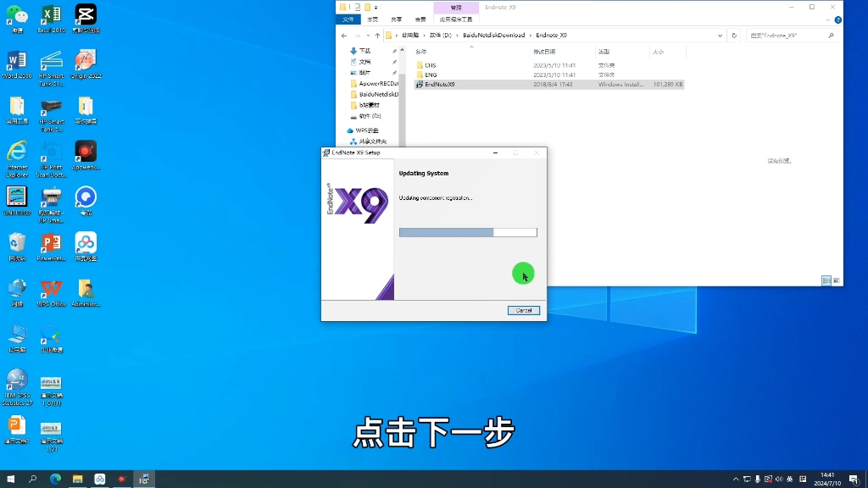Open the HP Print Scan Doctor shortcut
The image size is (868, 488).
click(x=51, y=159)
